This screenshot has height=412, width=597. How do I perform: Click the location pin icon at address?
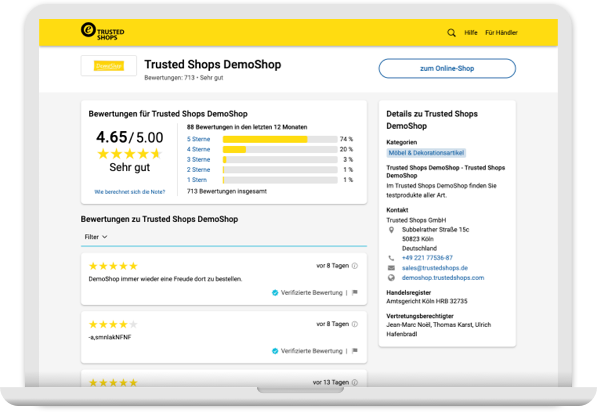[x=391, y=230]
